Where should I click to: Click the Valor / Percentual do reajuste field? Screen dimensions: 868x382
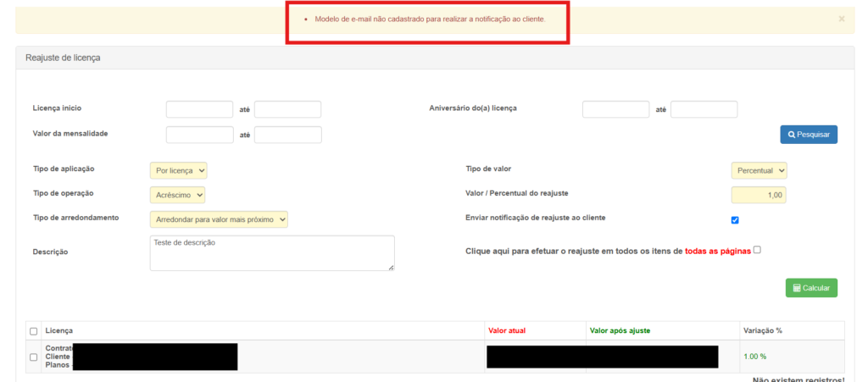tap(759, 195)
